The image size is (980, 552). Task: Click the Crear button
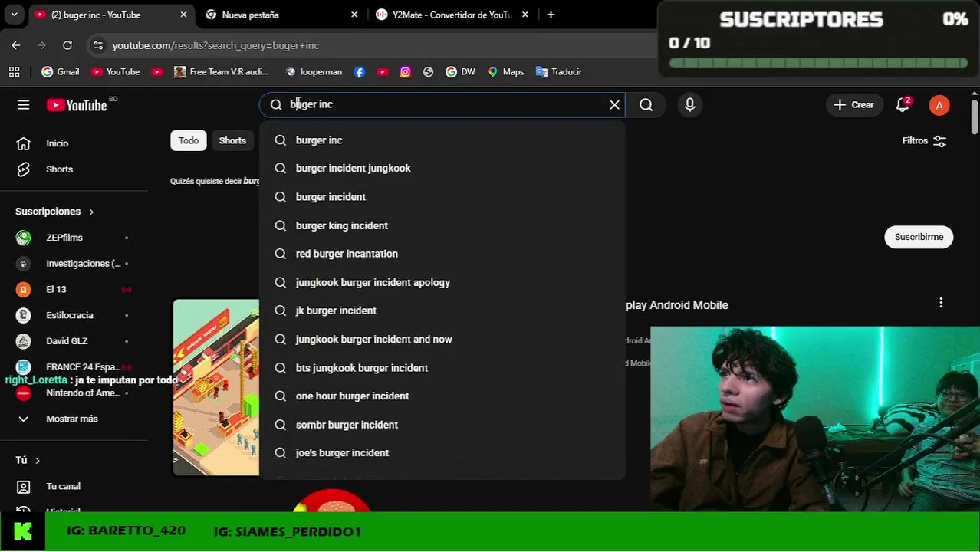click(x=854, y=105)
